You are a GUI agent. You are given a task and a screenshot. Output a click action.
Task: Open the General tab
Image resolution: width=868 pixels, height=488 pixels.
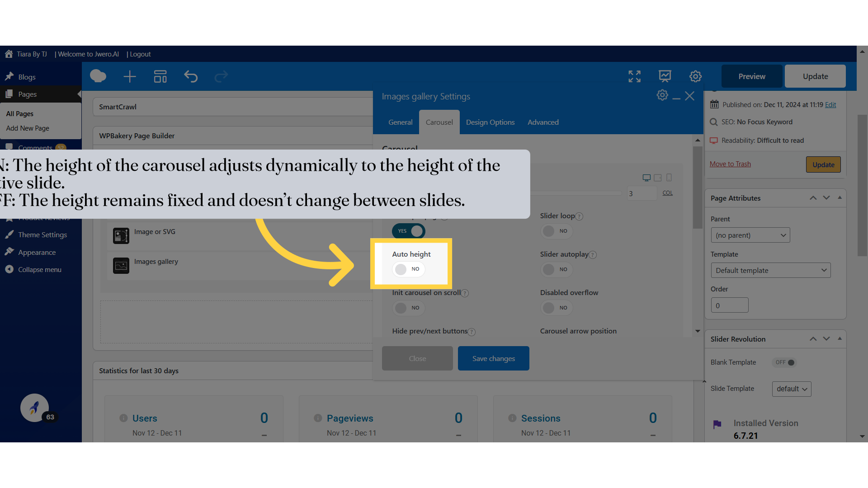400,122
